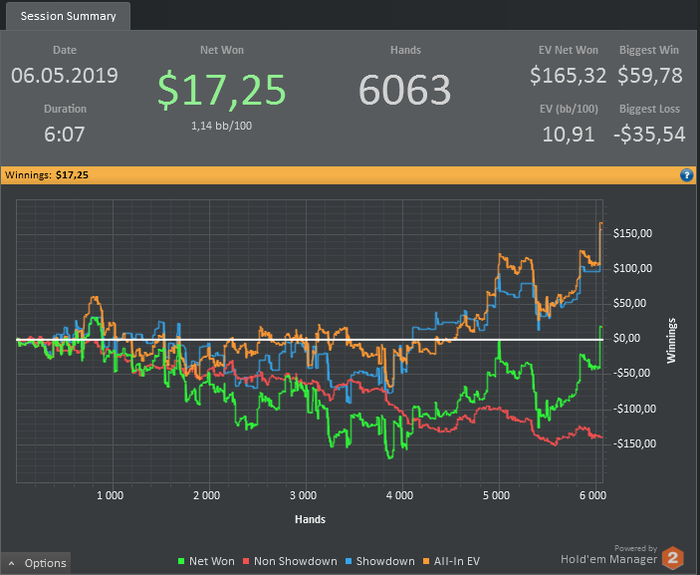
Task: Click the blue Showdown color swatch
Action: [x=349, y=561]
